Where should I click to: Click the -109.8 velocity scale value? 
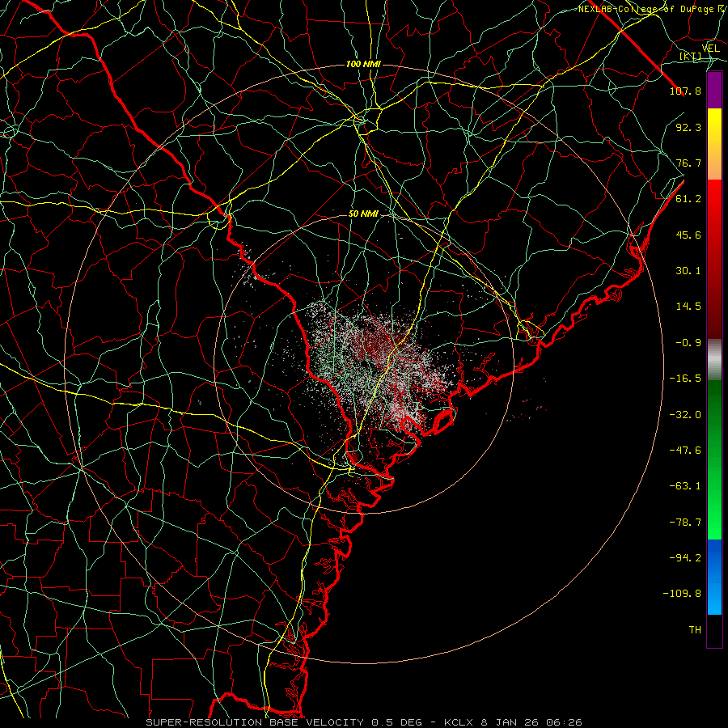[x=682, y=594]
